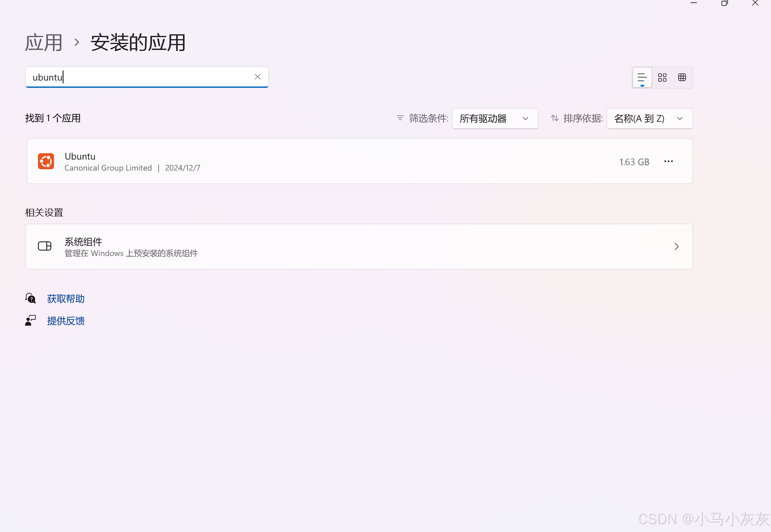Click the 安装的应用 breadcrumb title
Image resolution: width=771 pixels, height=532 pixels.
pyautogui.click(x=138, y=43)
